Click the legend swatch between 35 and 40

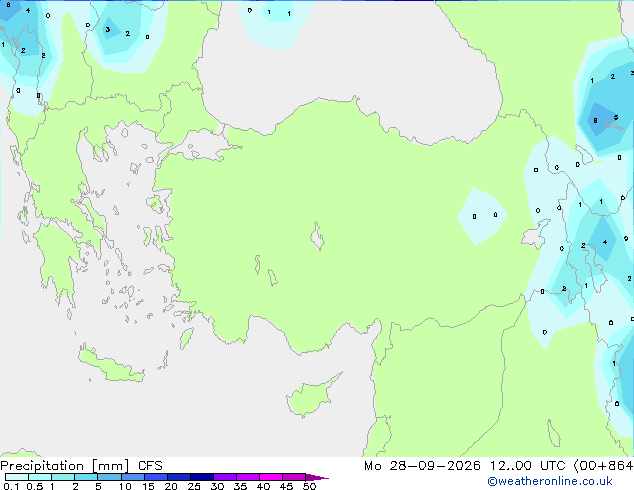pyautogui.click(x=247, y=477)
